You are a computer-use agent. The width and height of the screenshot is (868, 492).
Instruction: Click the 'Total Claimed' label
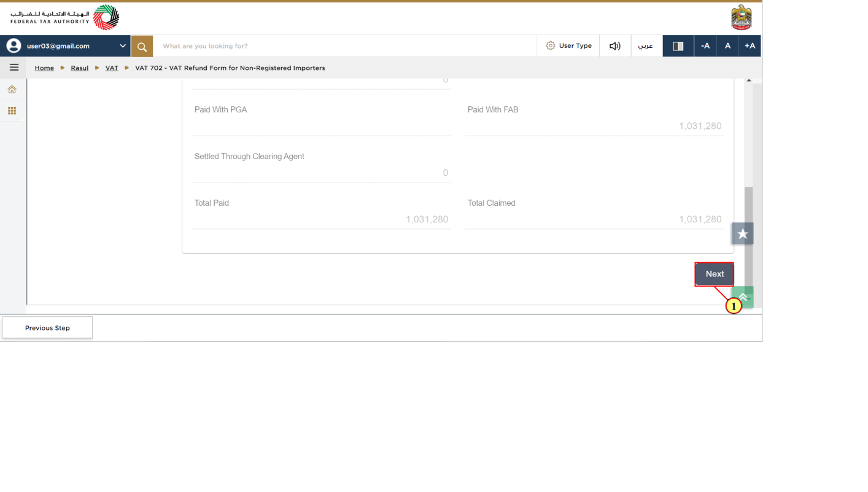pyautogui.click(x=492, y=203)
